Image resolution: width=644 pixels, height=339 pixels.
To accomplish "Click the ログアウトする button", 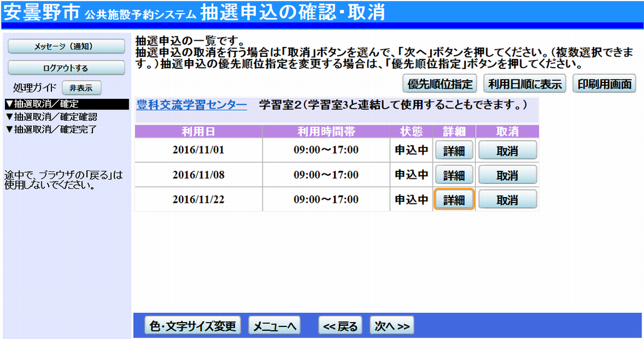I will (66, 68).
